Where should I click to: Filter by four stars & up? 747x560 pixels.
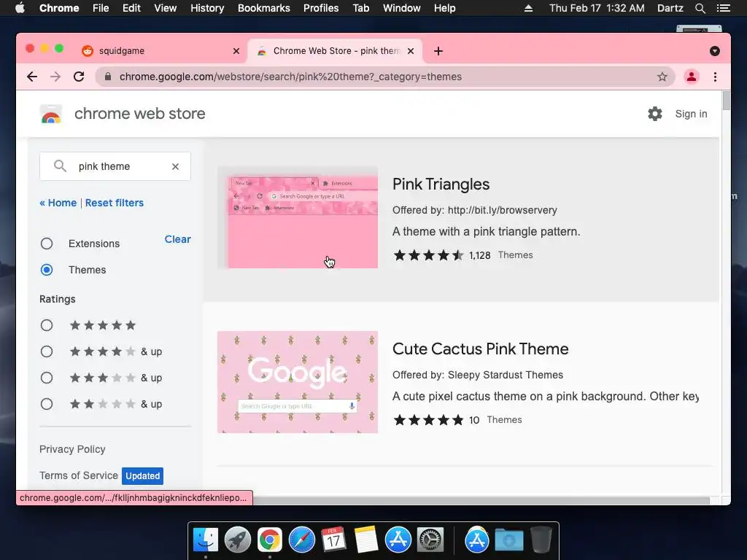pos(47,351)
